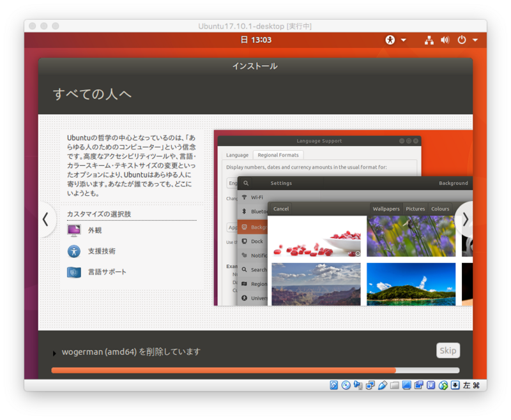Click the 支援技術 text label
511x420 pixels.
[x=102, y=251]
